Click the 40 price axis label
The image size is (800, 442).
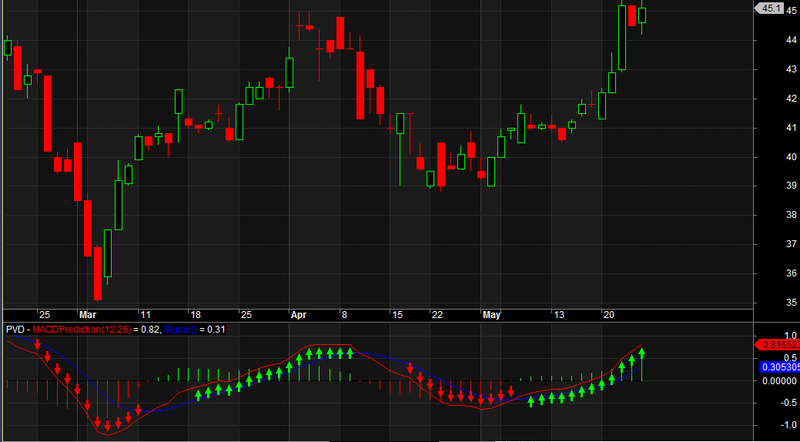791,157
